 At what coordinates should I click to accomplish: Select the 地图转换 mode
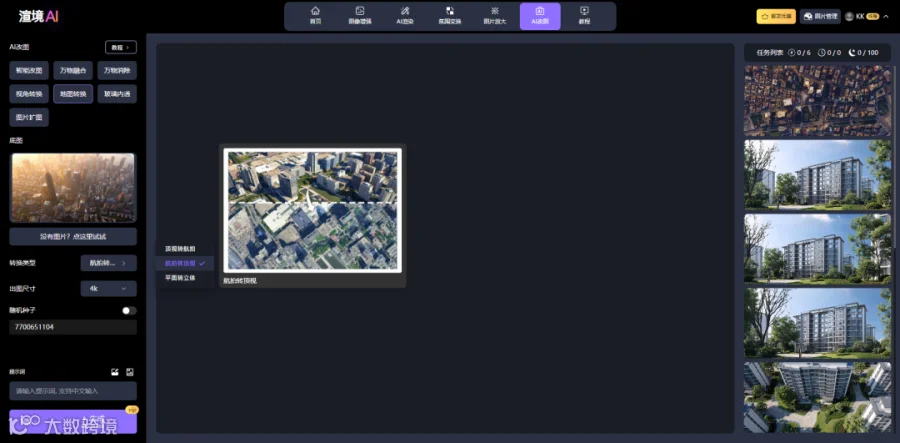pos(73,94)
